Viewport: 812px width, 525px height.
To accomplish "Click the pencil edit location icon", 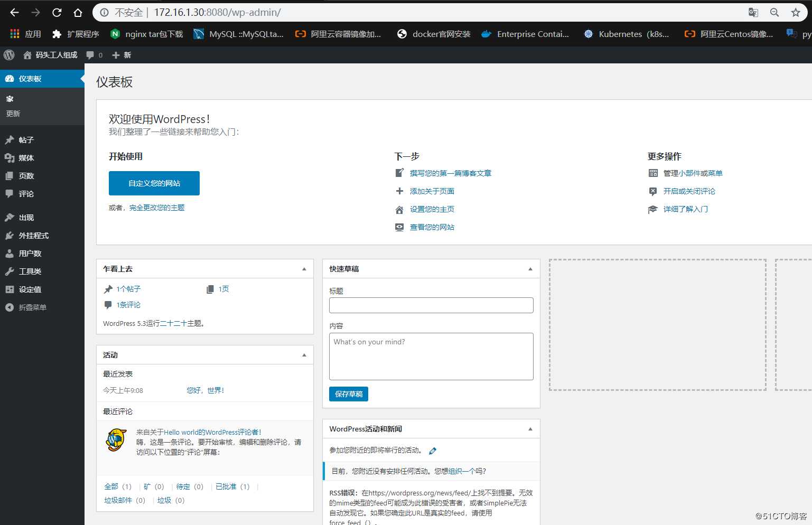I will tap(433, 451).
